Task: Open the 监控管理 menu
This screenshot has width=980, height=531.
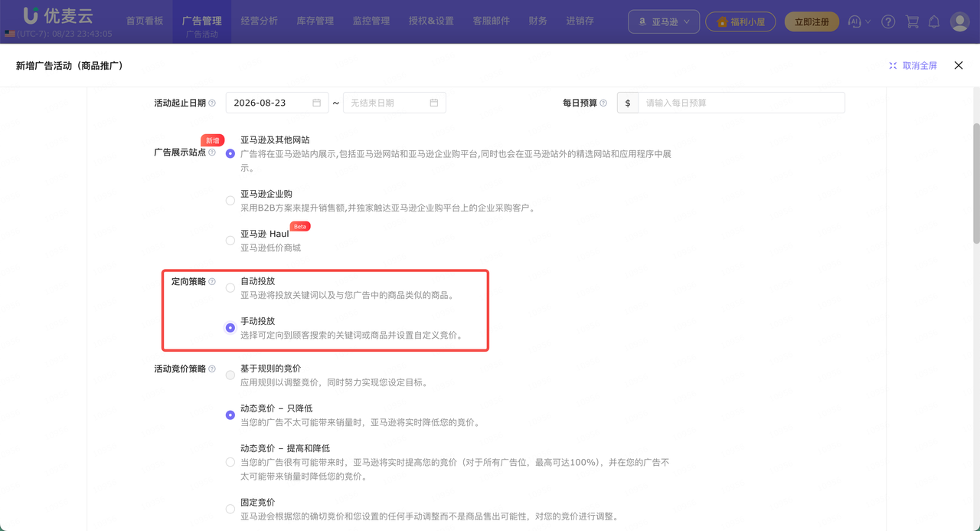Action: 371,21
